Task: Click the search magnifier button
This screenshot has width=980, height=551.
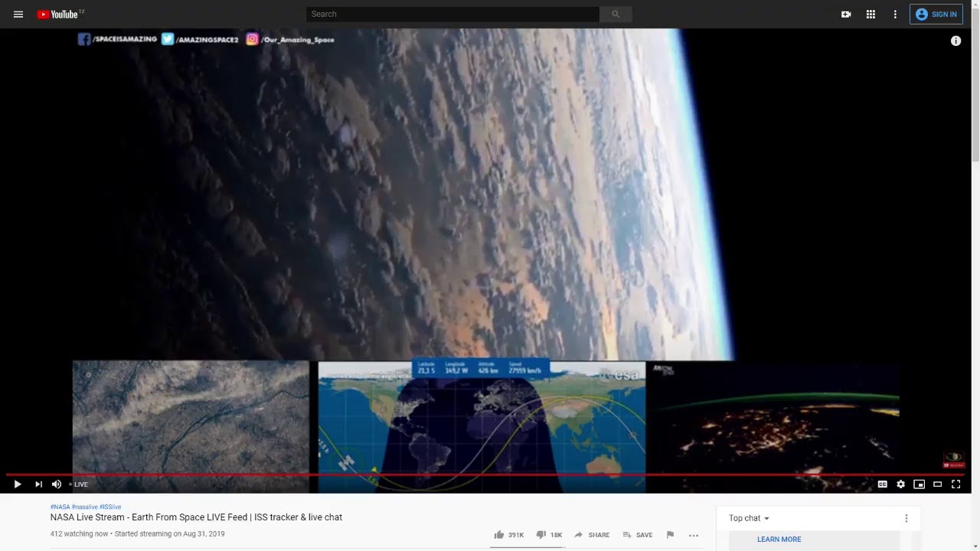Action: click(x=616, y=14)
